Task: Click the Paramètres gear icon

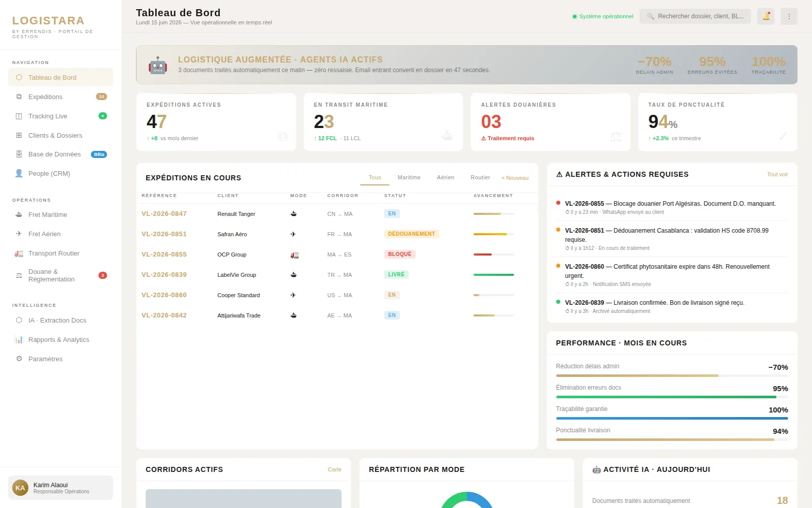Action: click(19, 359)
